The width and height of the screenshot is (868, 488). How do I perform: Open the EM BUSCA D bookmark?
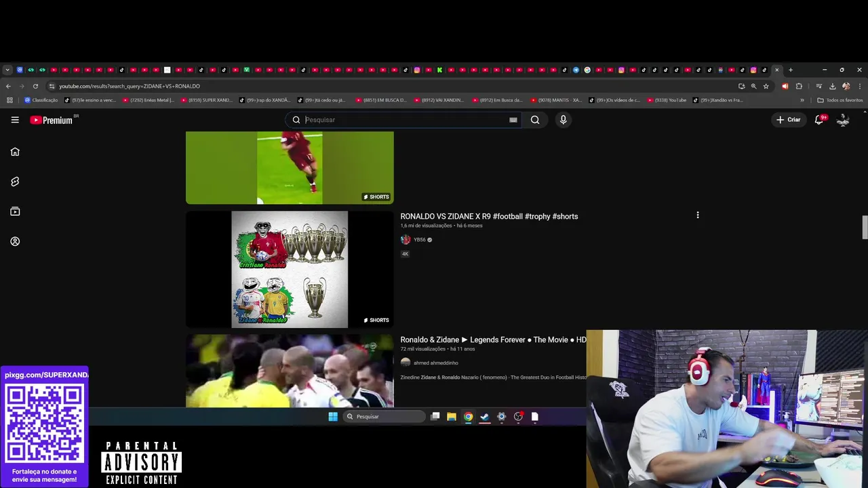(382, 100)
